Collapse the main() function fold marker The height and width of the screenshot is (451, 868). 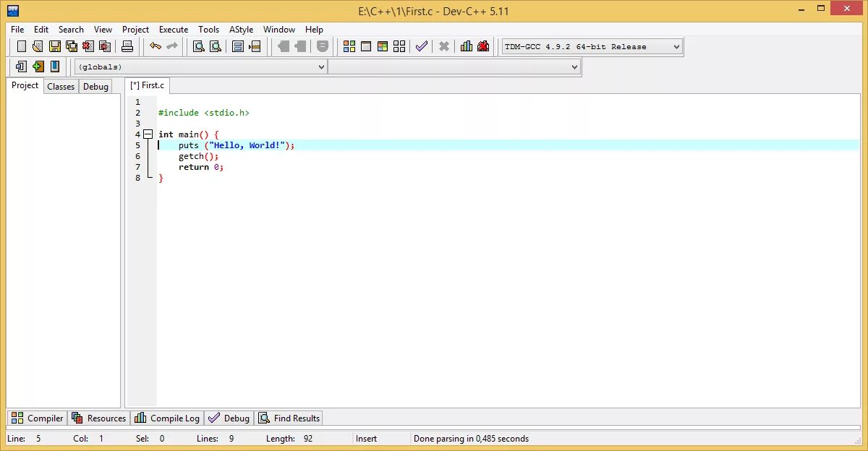(x=148, y=134)
